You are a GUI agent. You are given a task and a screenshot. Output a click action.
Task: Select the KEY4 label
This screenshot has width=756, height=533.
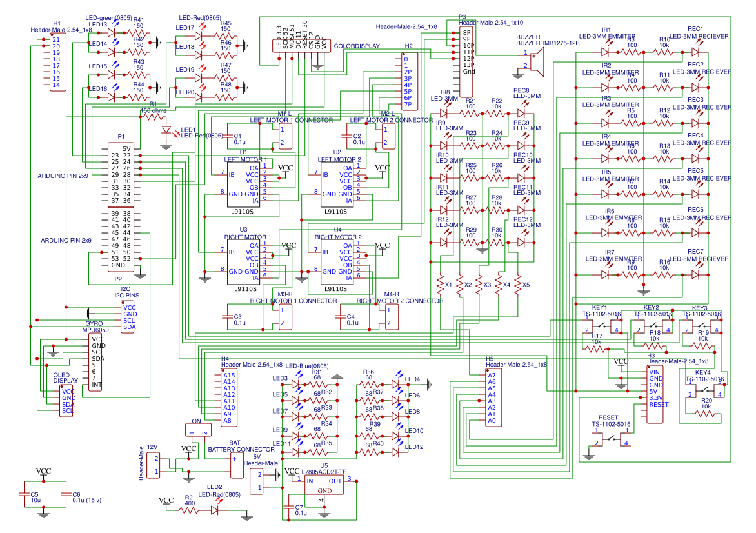702,373
